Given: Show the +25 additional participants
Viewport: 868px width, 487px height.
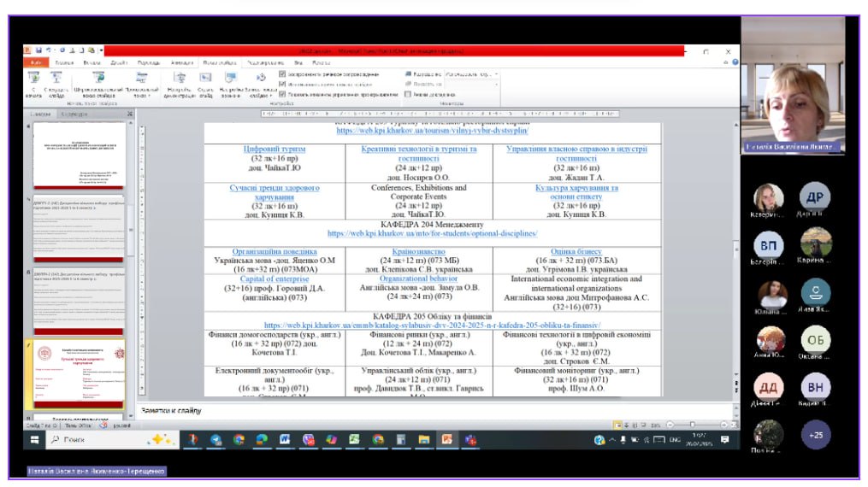Looking at the screenshot, I should [x=816, y=435].
